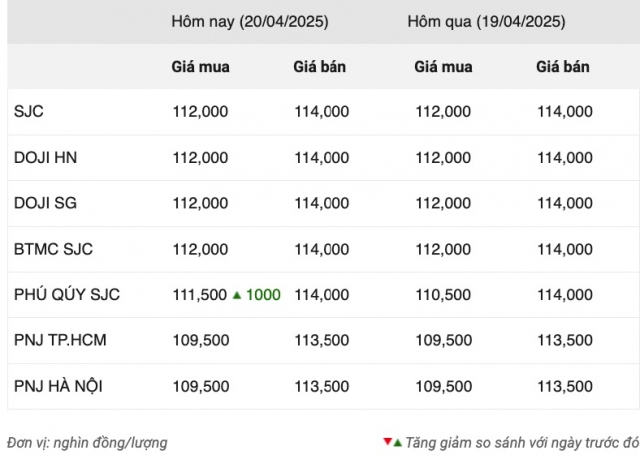Select the BTMC SJC row label
Viewport: 640px width, 459px height.
pos(53,249)
